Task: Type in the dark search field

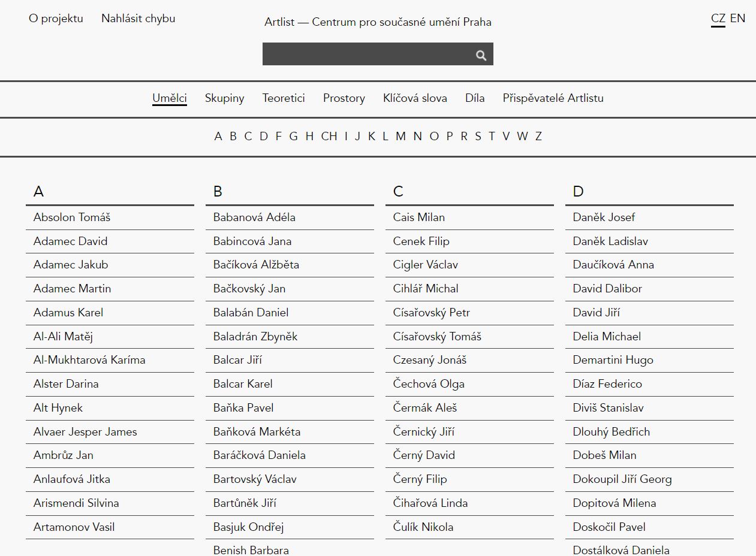Action: coord(367,55)
